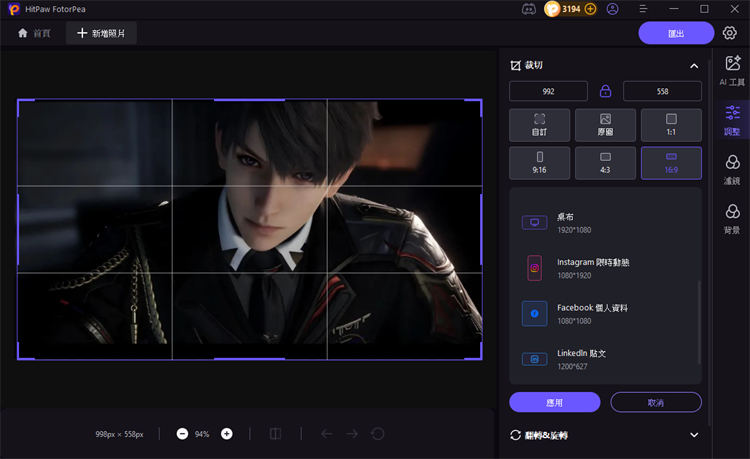Choose the LinkedIn 貼文 preset
This screenshot has width=750, height=459.
[x=605, y=359]
